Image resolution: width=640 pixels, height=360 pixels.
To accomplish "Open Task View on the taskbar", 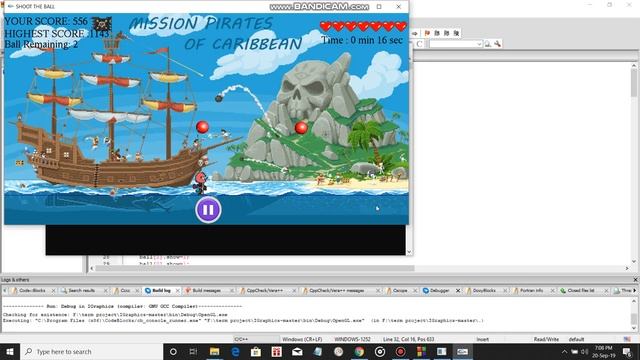I will pyautogui.click(x=193, y=351).
